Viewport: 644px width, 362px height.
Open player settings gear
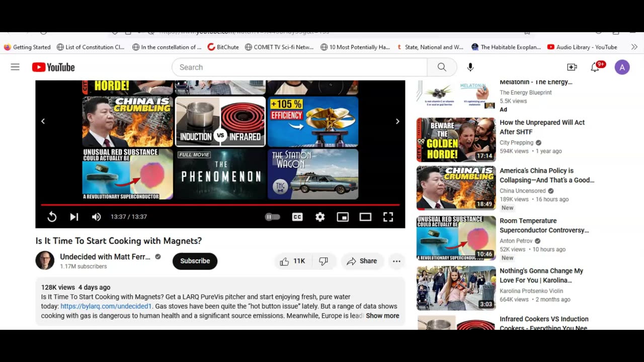320,217
